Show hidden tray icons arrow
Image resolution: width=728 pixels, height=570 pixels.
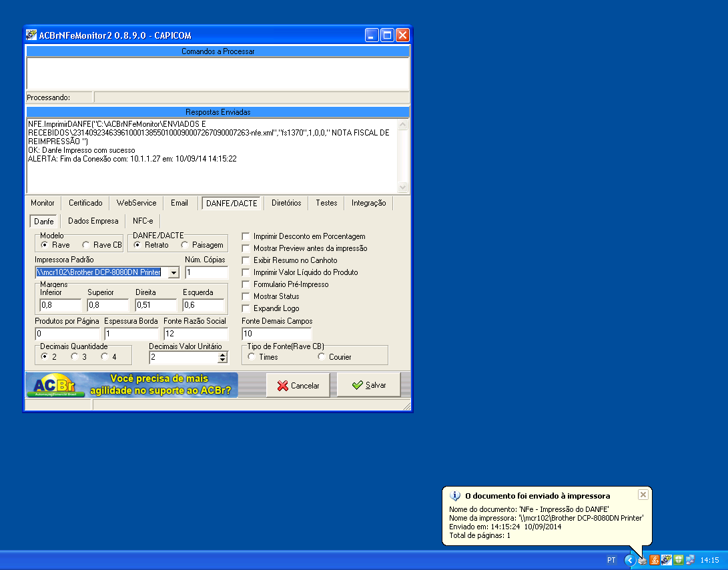(x=629, y=560)
